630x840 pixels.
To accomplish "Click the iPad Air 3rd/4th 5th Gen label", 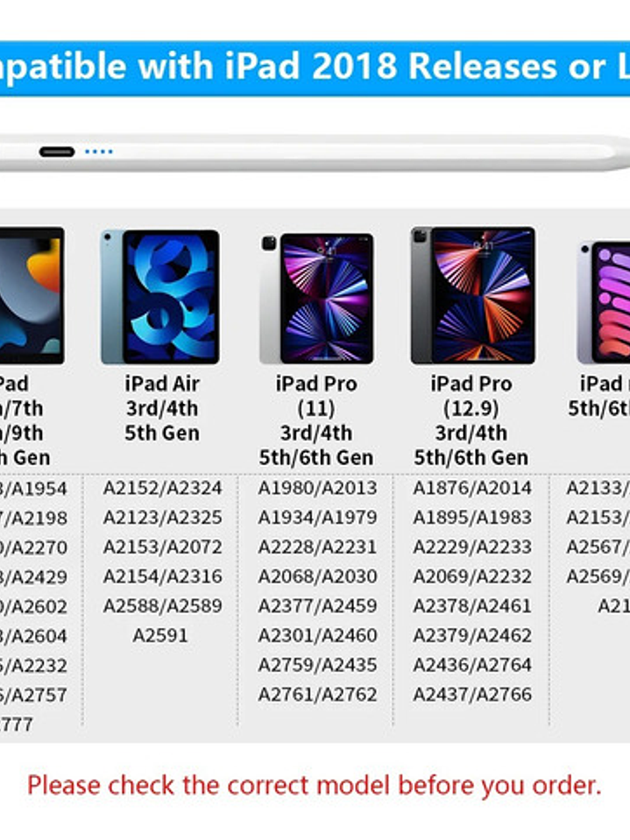I will tap(162, 408).
